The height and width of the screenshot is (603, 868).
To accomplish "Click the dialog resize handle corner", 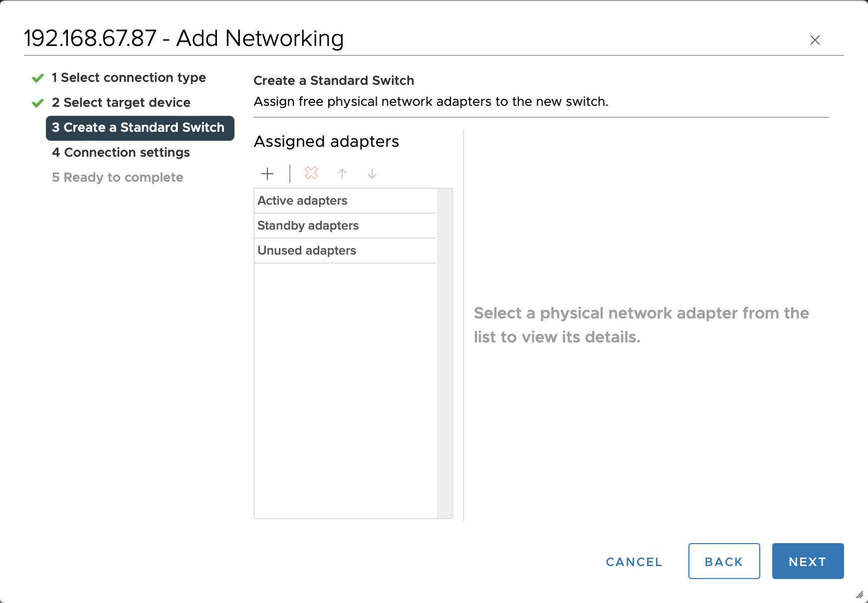I will (860, 595).
